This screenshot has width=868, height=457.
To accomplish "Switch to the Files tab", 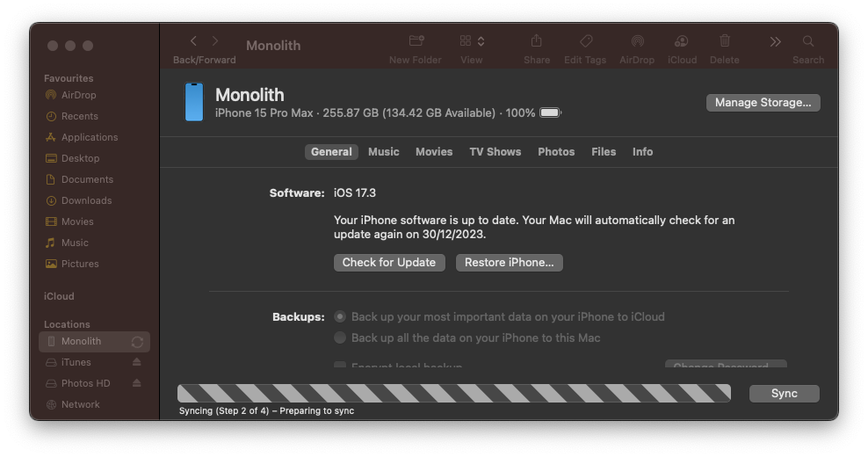I will pos(604,152).
